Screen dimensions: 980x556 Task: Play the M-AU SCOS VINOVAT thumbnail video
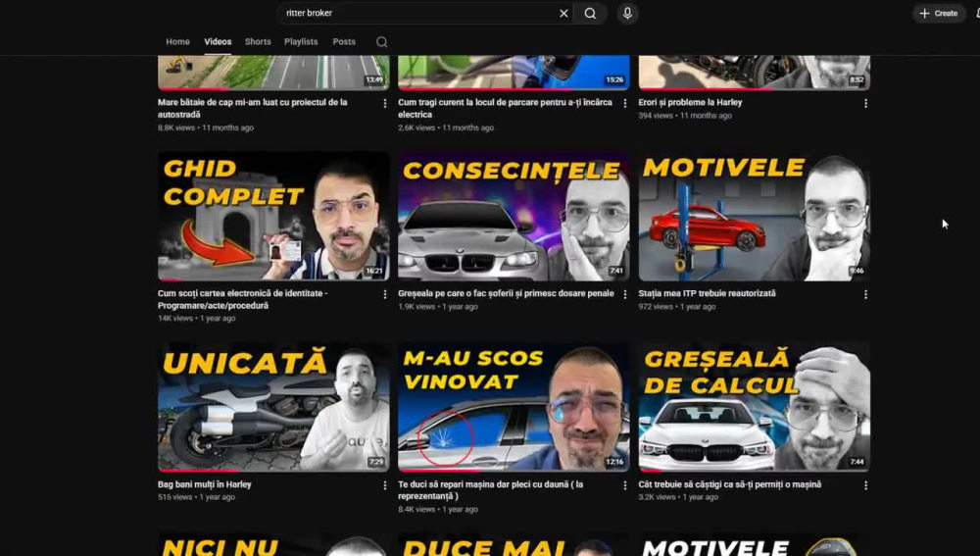[514, 407]
